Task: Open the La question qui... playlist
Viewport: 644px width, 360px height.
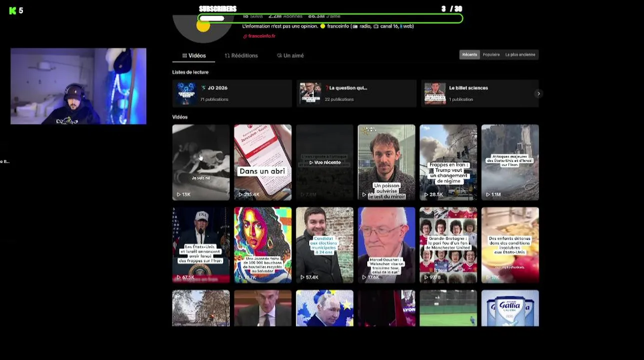Action: tap(357, 93)
